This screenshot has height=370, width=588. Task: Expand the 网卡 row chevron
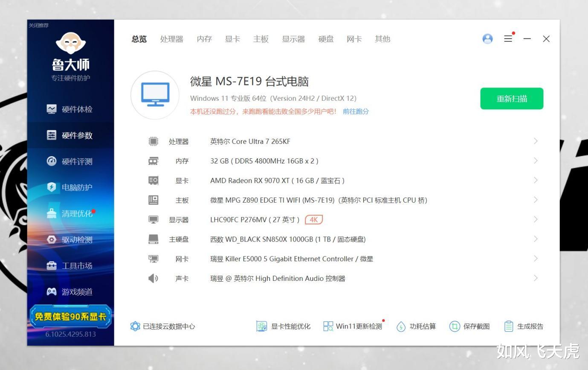click(x=536, y=259)
